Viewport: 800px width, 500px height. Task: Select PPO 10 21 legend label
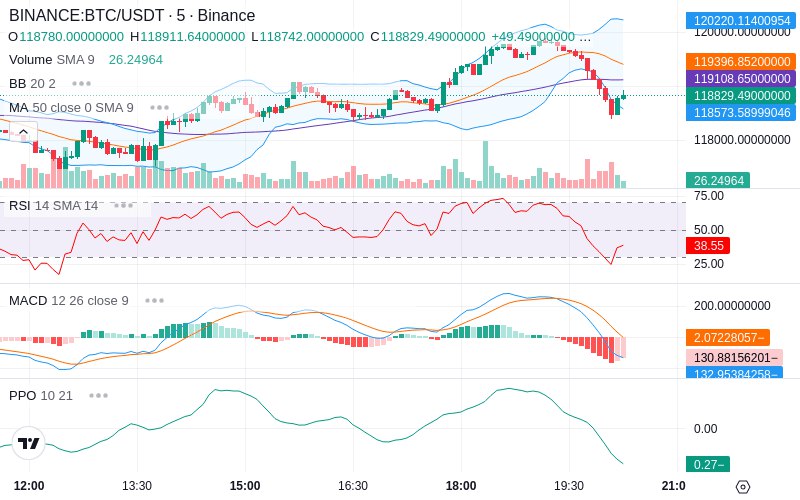pos(41,395)
